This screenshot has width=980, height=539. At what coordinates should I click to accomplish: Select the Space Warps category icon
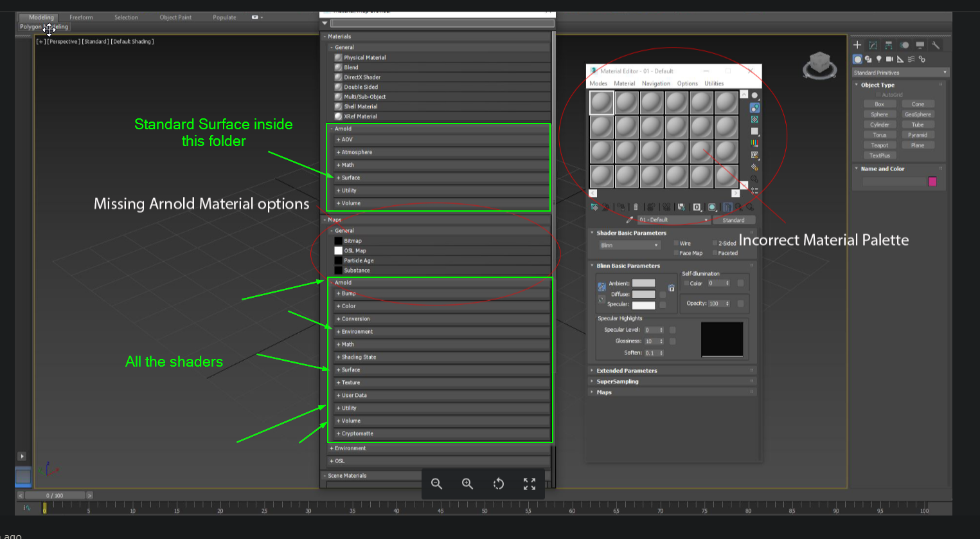911,59
